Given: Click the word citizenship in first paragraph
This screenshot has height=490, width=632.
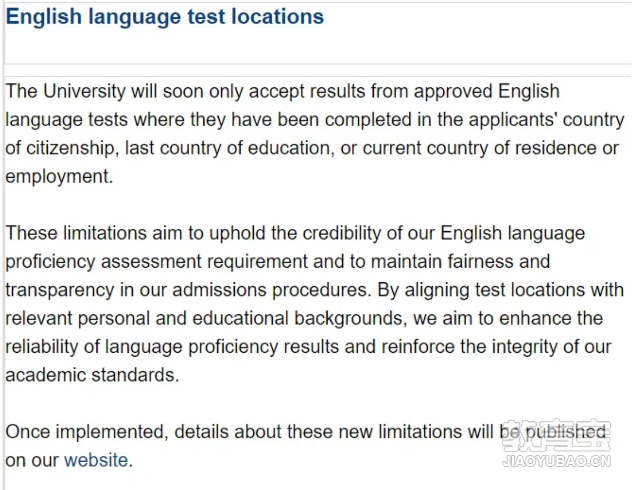Looking at the screenshot, I should tap(73, 148).
